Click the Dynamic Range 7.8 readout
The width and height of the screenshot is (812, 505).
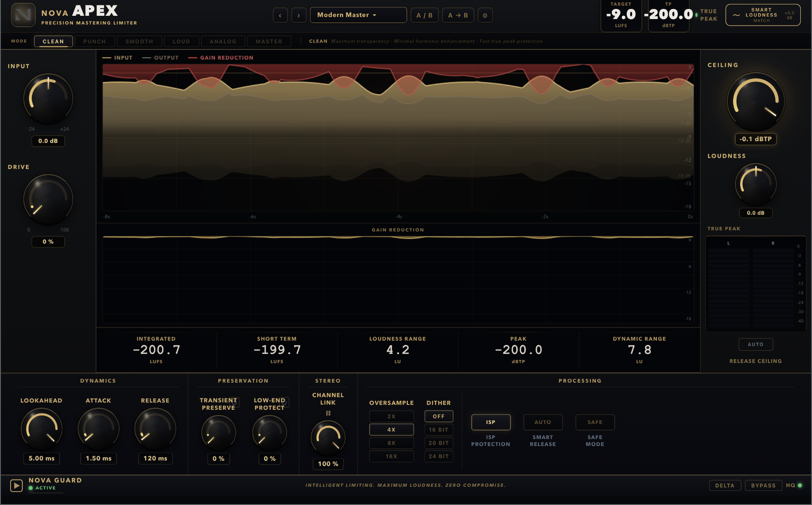point(639,350)
